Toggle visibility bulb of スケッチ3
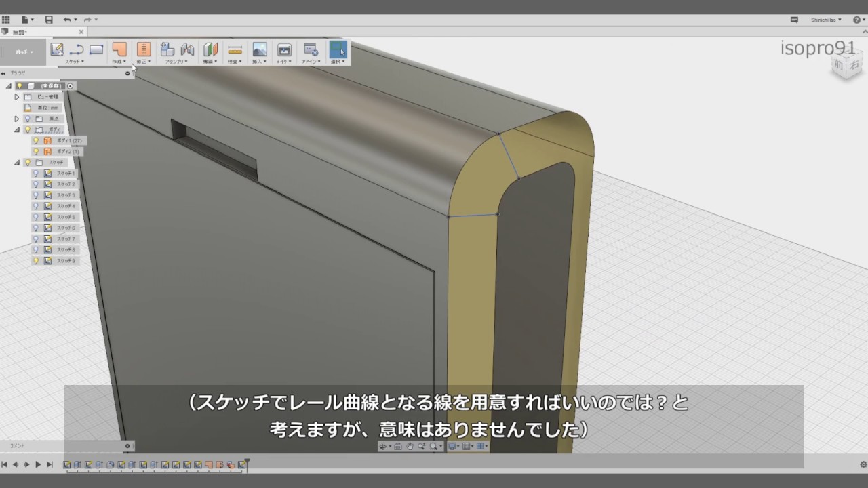The image size is (868, 488). (x=36, y=195)
